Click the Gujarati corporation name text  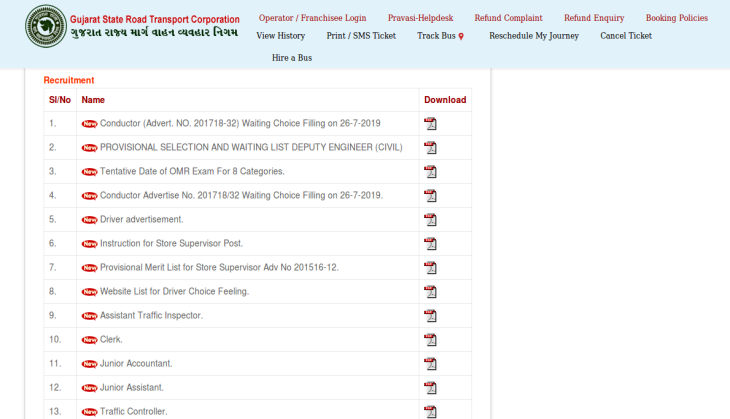click(154, 33)
